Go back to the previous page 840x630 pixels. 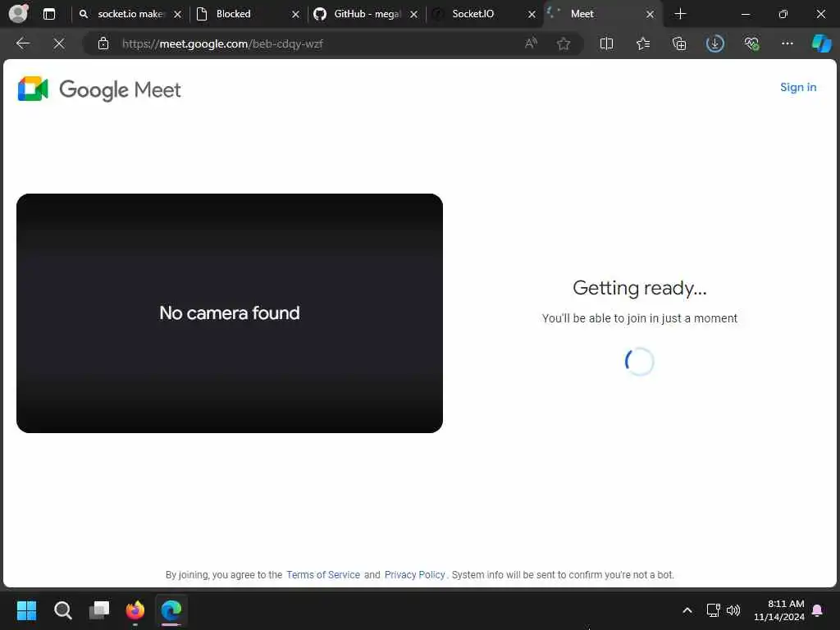[22, 43]
